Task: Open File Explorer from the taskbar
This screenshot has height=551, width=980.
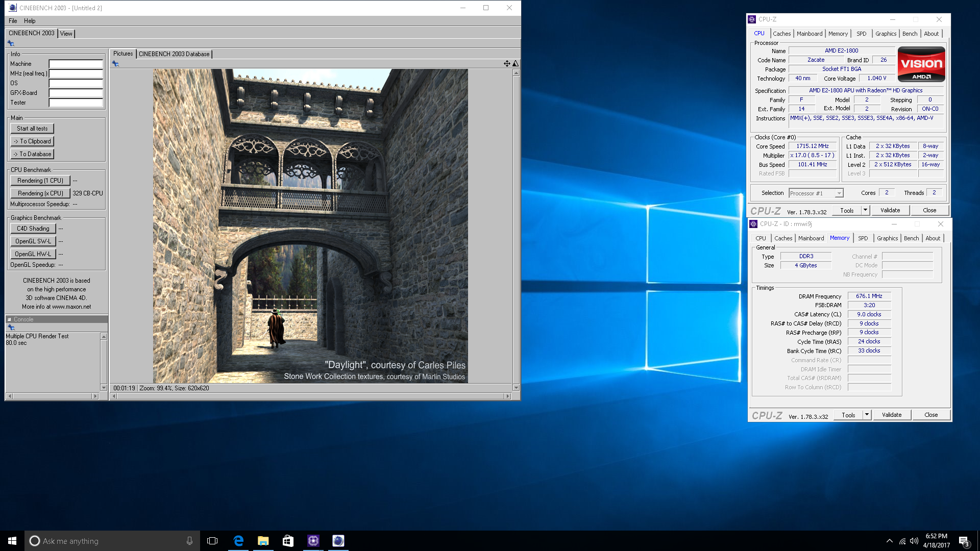Action: (x=263, y=541)
